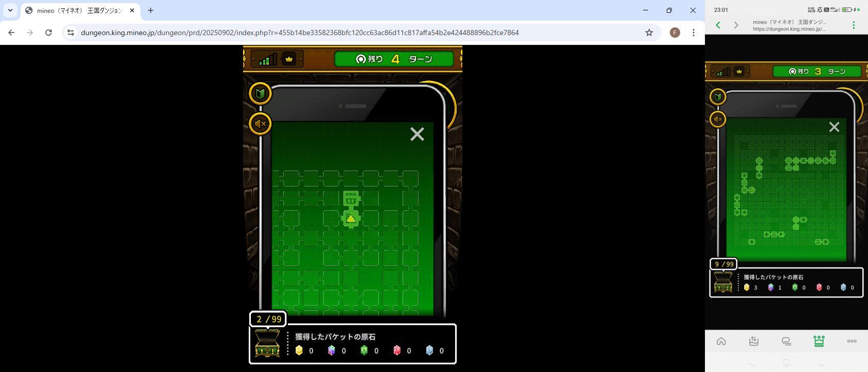The height and width of the screenshot is (372, 868).
Task: View site information icon in address bar
Action: 71,33
